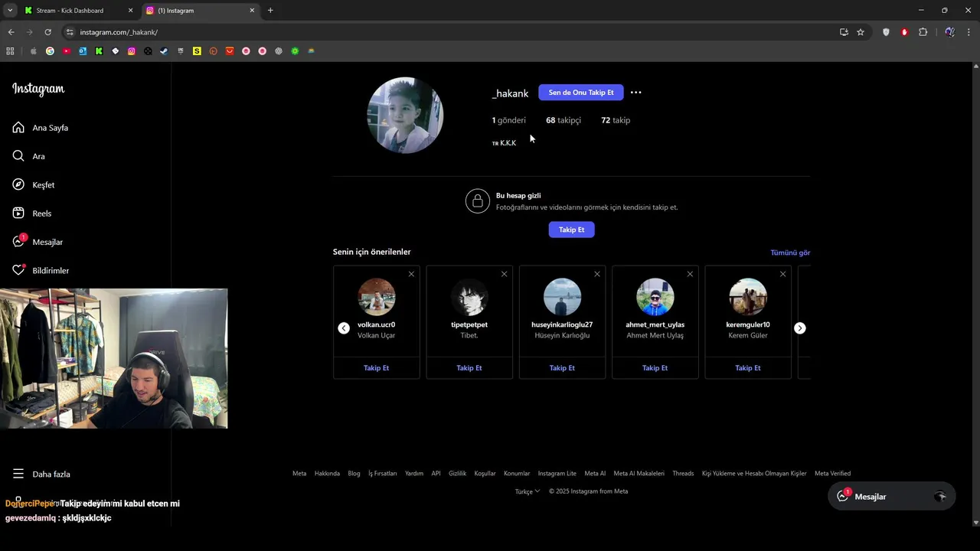Viewport: 980px width, 551px height.
Task: Expand the Daha fazla menu
Action: pyautogui.click(x=41, y=474)
